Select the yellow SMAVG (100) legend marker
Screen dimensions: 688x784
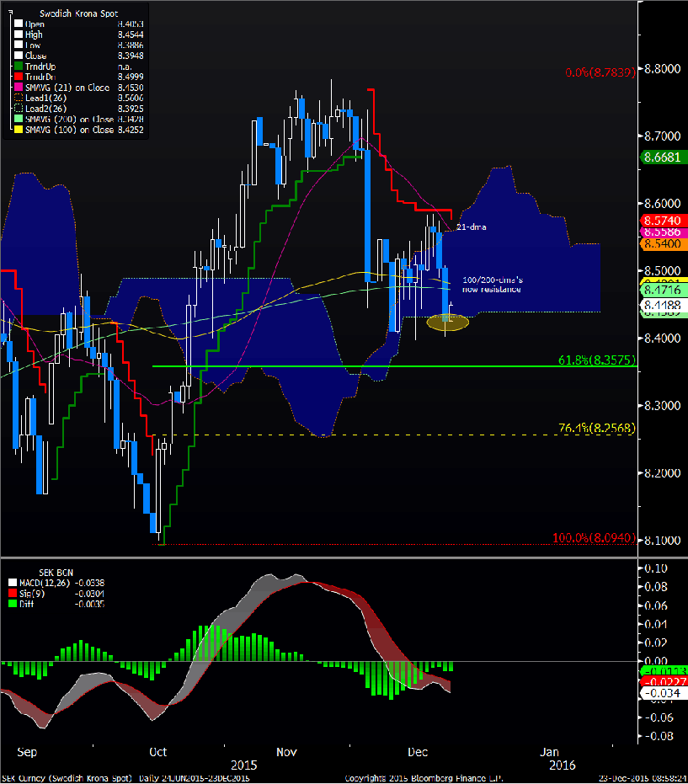tap(17, 131)
